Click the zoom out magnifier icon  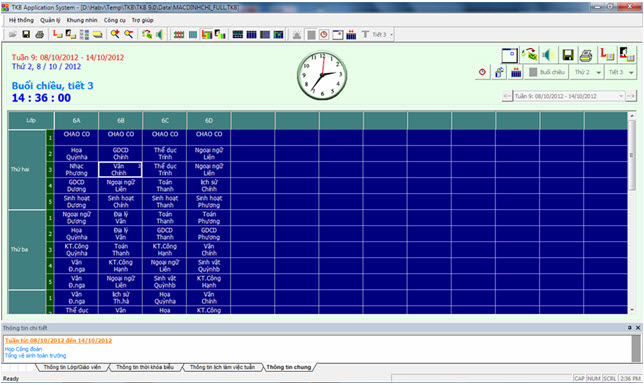129,35
